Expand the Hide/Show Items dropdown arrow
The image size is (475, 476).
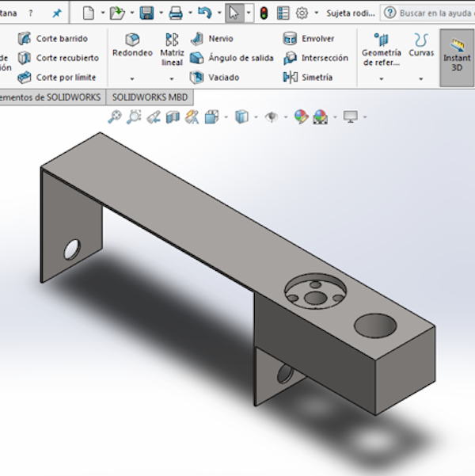(x=286, y=117)
